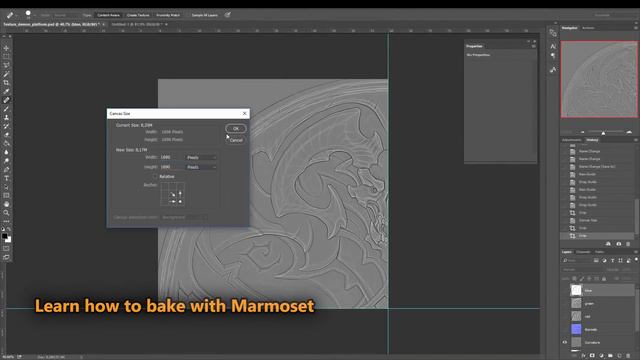Create a new layer group
The height and width of the screenshot is (360, 640).
coord(610,356)
